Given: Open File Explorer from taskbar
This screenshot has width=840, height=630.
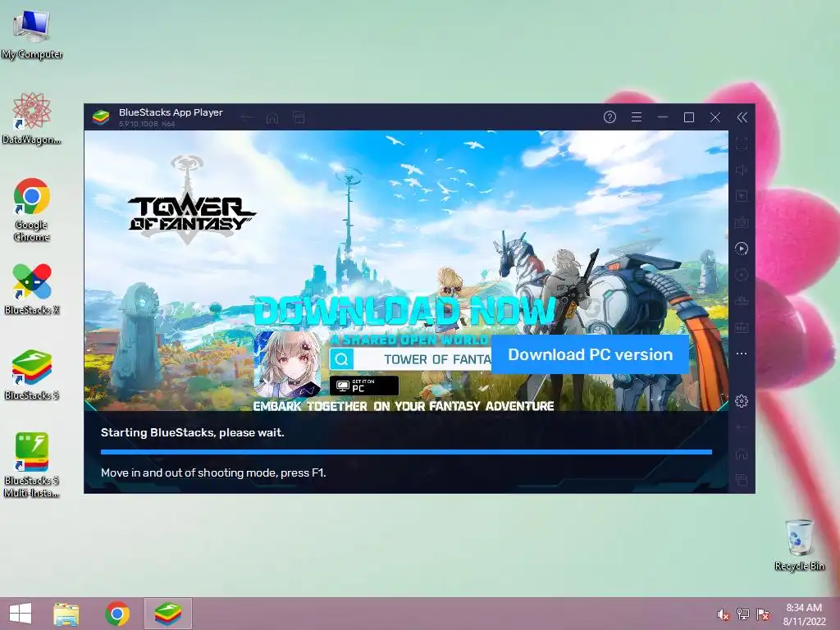Looking at the screenshot, I should (x=66, y=614).
